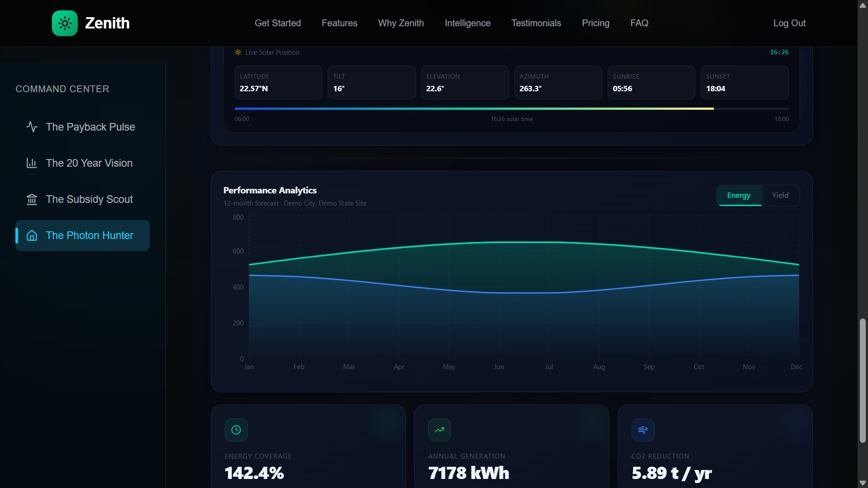Click the Sunset 18:04 info card

[x=744, y=83]
